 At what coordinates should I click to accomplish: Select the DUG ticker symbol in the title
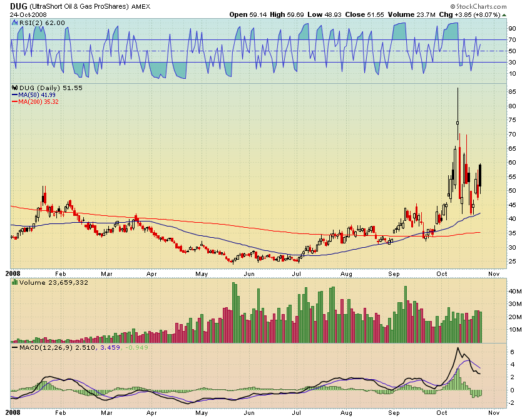[x=18, y=6]
